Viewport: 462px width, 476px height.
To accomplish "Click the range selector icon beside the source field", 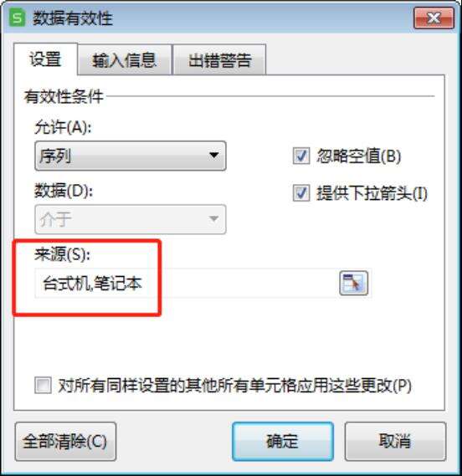I will [353, 283].
